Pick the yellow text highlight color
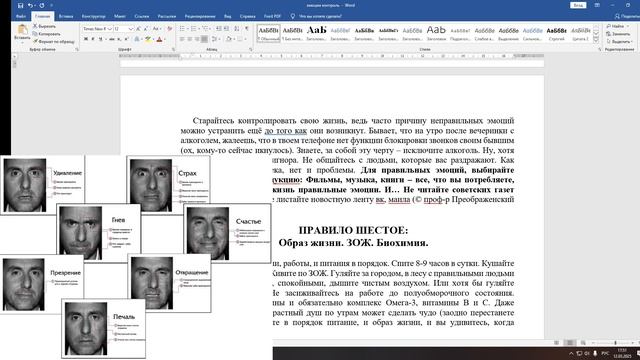This screenshot has width=640, height=360. [x=148, y=39]
